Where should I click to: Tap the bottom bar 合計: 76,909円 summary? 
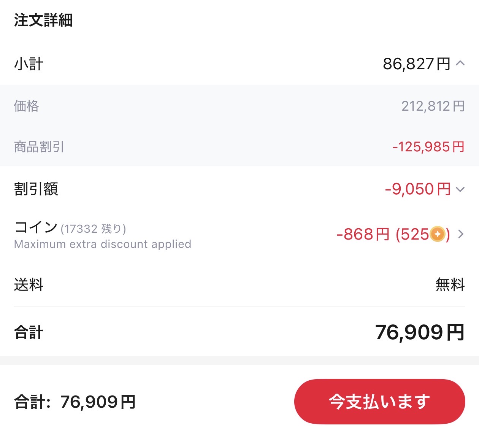(75, 402)
